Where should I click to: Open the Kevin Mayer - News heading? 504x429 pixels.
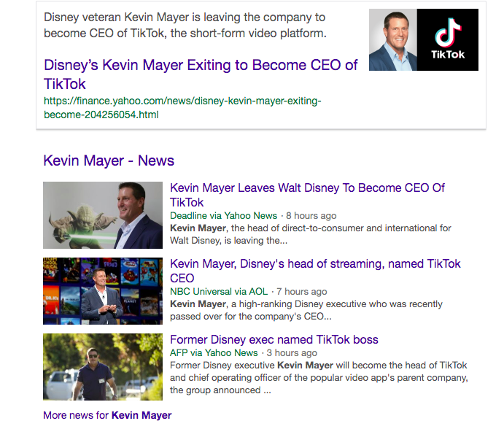109,161
